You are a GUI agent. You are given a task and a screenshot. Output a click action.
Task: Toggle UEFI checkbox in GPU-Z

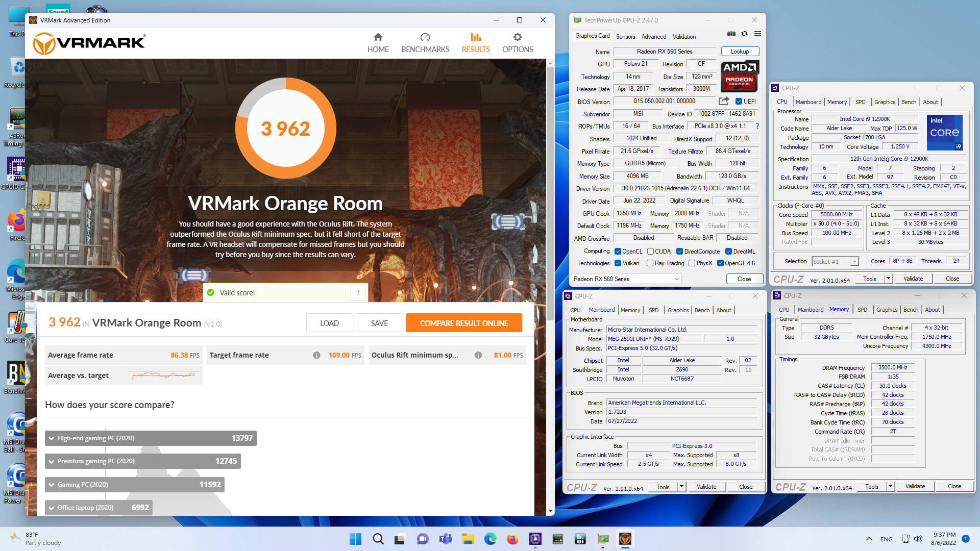(739, 101)
